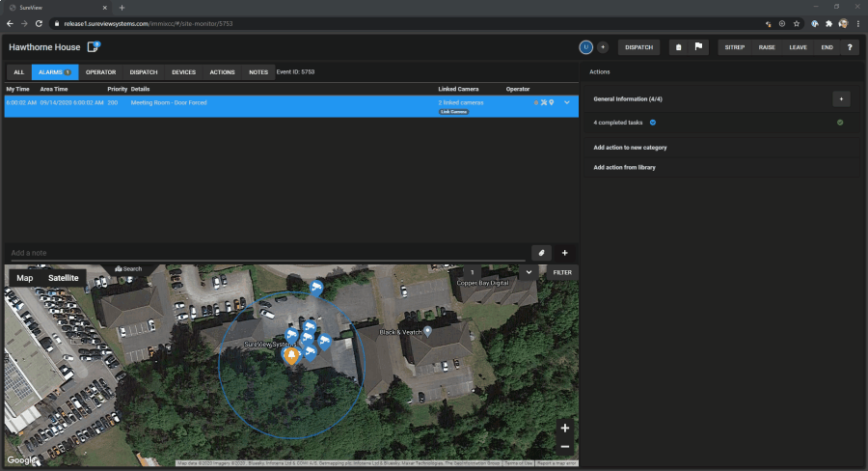Click Add action to new category

tap(630, 148)
